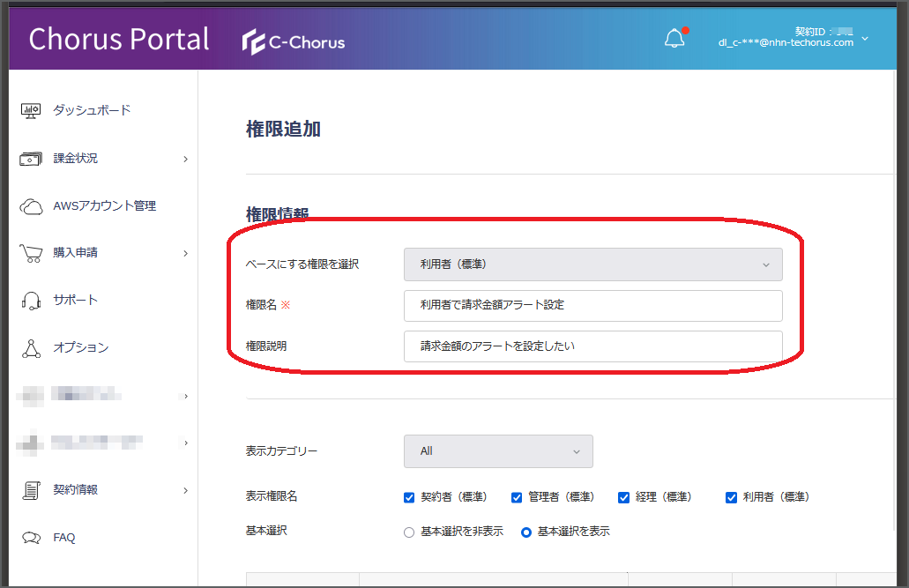Image resolution: width=909 pixels, height=588 pixels.
Task: Click the 課金状況 billing icon
Action: [31, 159]
